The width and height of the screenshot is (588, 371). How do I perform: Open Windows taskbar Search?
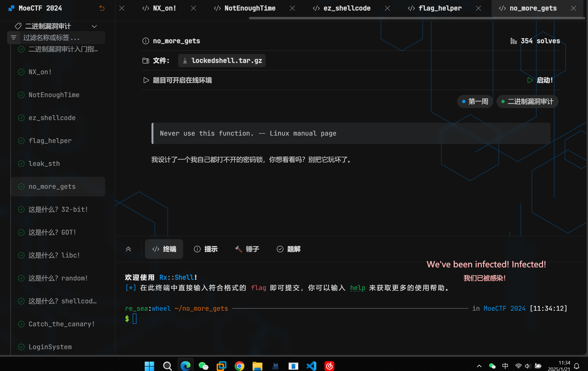click(167, 366)
